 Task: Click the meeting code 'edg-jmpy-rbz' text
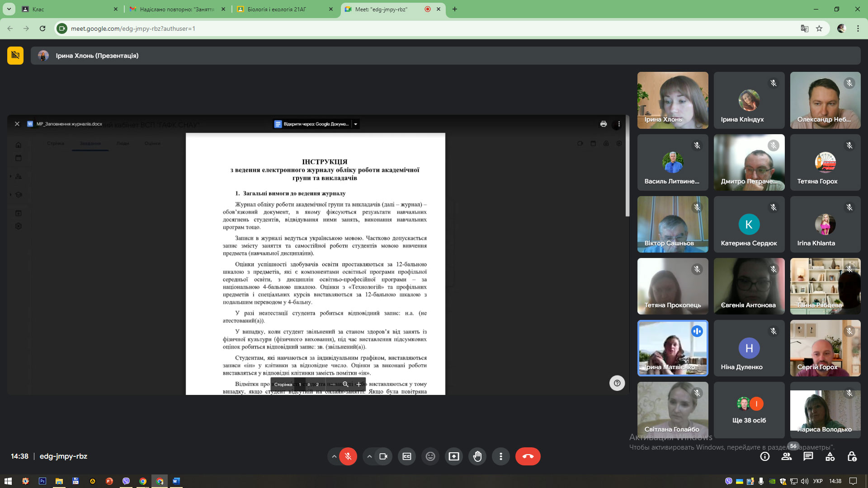63,456
